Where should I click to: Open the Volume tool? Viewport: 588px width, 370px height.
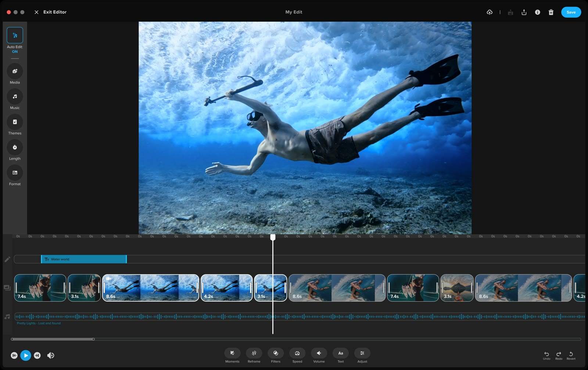[x=319, y=353]
